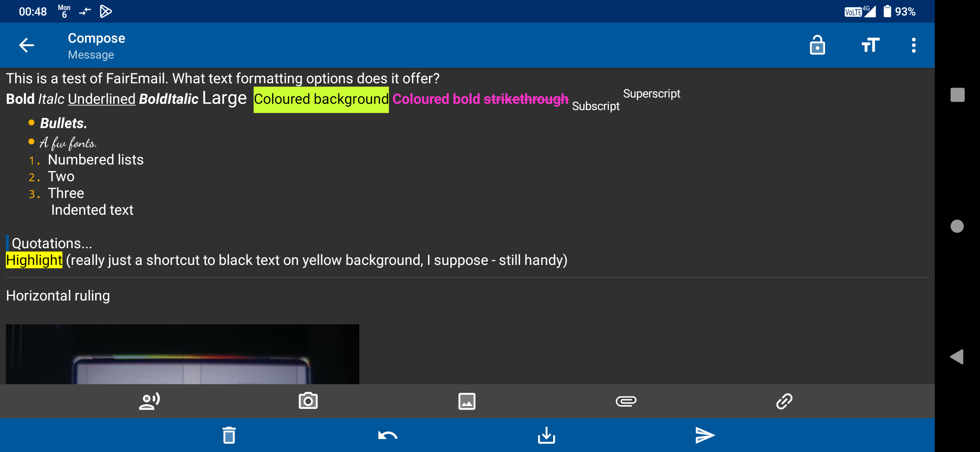Undo last change with curved arrow

387,435
